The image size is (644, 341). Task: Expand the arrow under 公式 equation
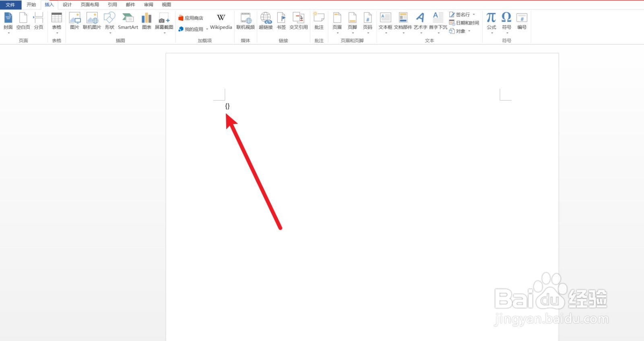click(491, 33)
